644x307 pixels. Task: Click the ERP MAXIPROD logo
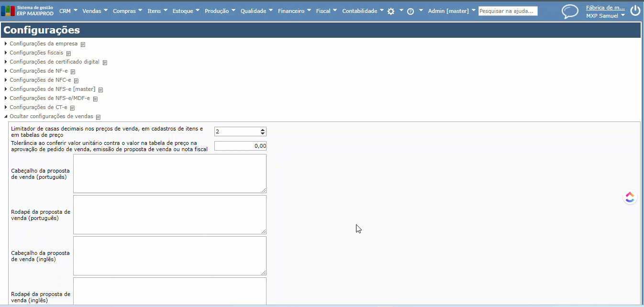click(x=28, y=11)
